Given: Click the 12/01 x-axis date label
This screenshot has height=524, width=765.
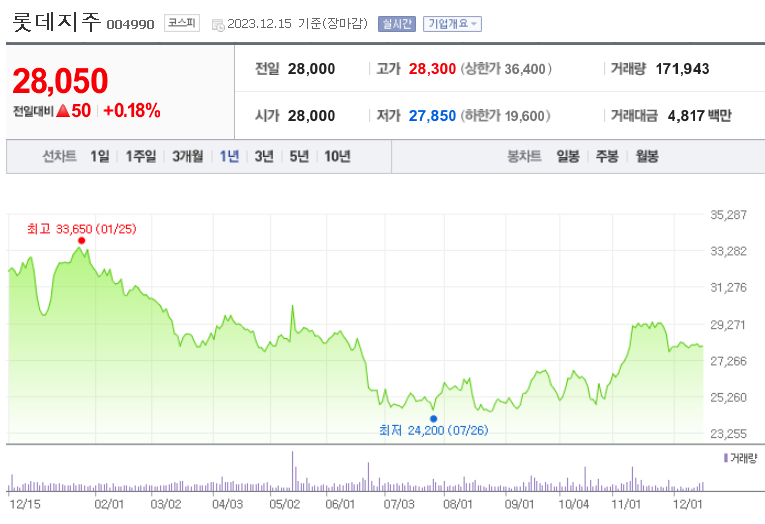Looking at the screenshot, I should click(x=687, y=504).
